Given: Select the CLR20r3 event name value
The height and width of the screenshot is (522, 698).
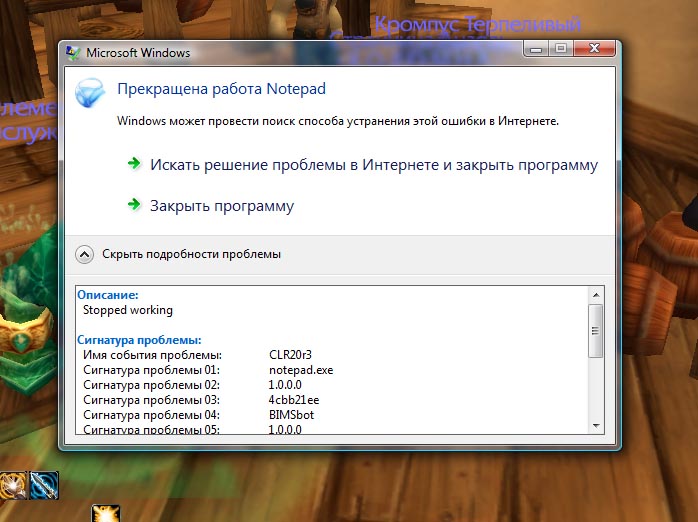Looking at the screenshot, I should (x=290, y=355).
